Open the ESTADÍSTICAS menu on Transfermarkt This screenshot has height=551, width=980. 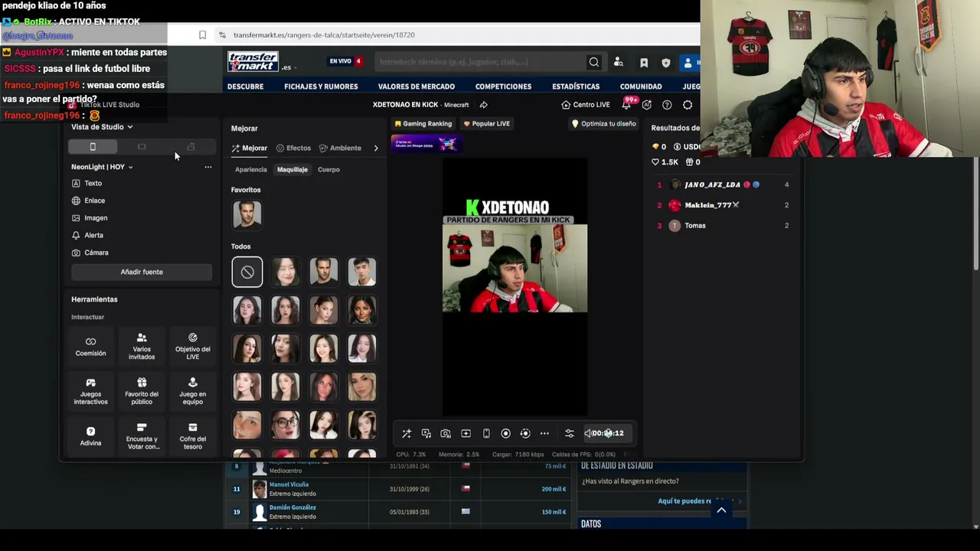(x=576, y=86)
